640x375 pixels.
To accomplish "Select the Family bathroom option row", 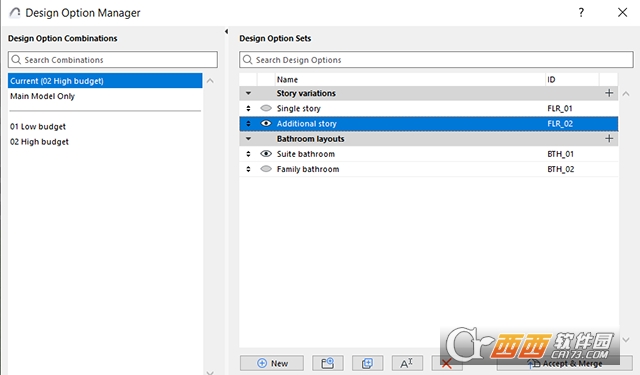I will click(429, 169).
